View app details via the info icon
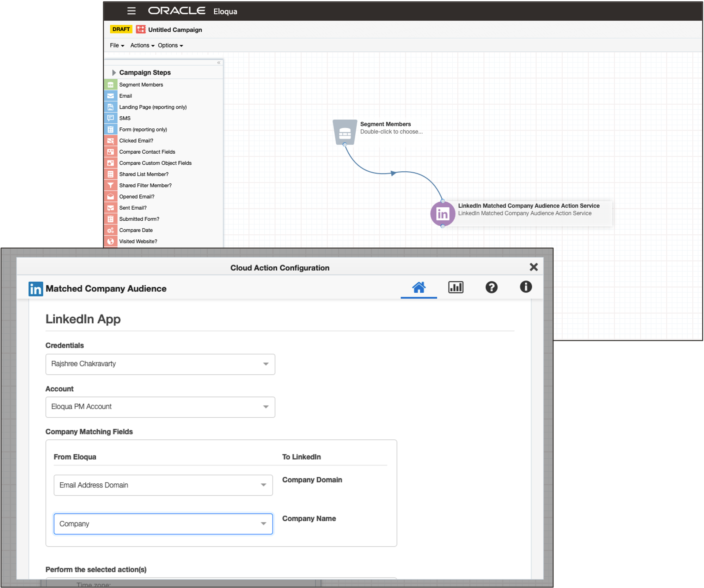 click(x=526, y=287)
